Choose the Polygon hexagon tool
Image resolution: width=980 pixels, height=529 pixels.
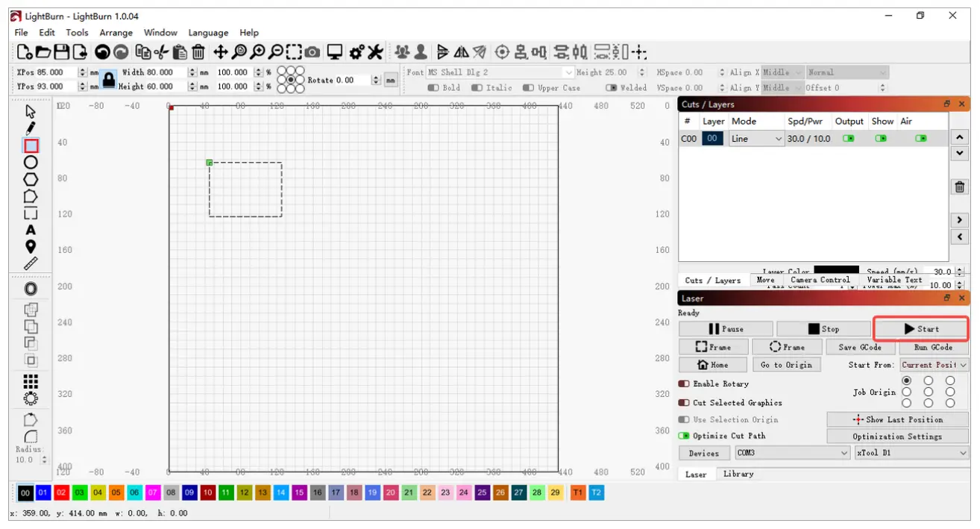[x=31, y=179]
